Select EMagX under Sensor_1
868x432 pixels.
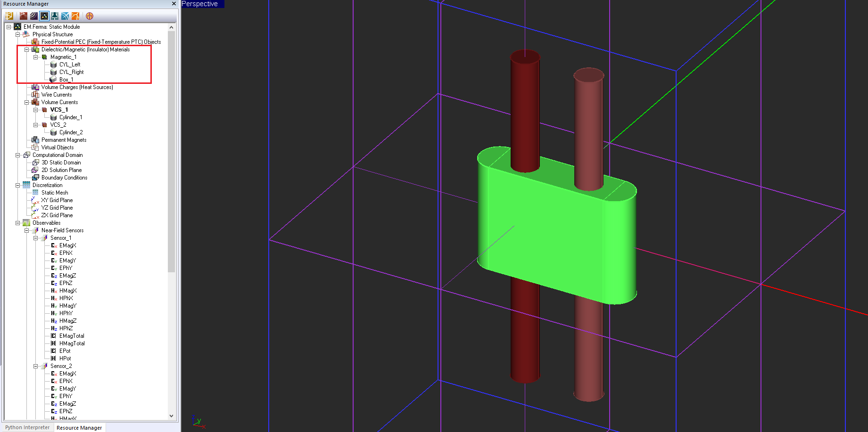[x=67, y=245]
